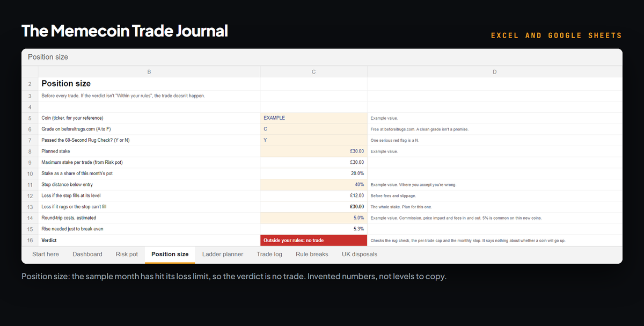
Task: Click the maximum stake £30.00 value in row 9
Action: 356,162
